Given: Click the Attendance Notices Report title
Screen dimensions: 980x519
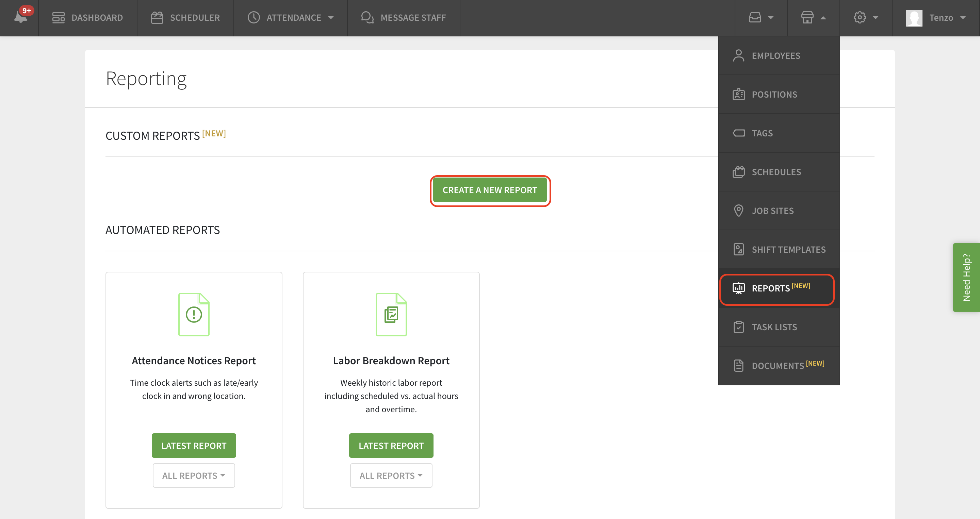Looking at the screenshot, I should tap(194, 361).
